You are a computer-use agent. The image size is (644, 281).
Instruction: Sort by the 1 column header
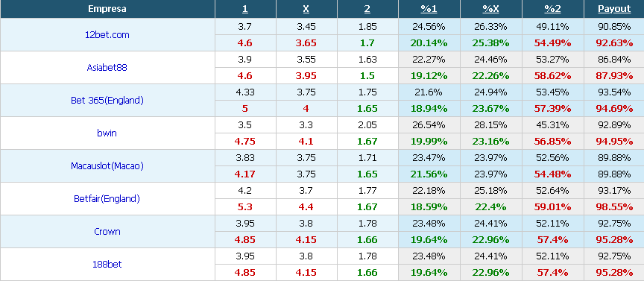click(245, 9)
